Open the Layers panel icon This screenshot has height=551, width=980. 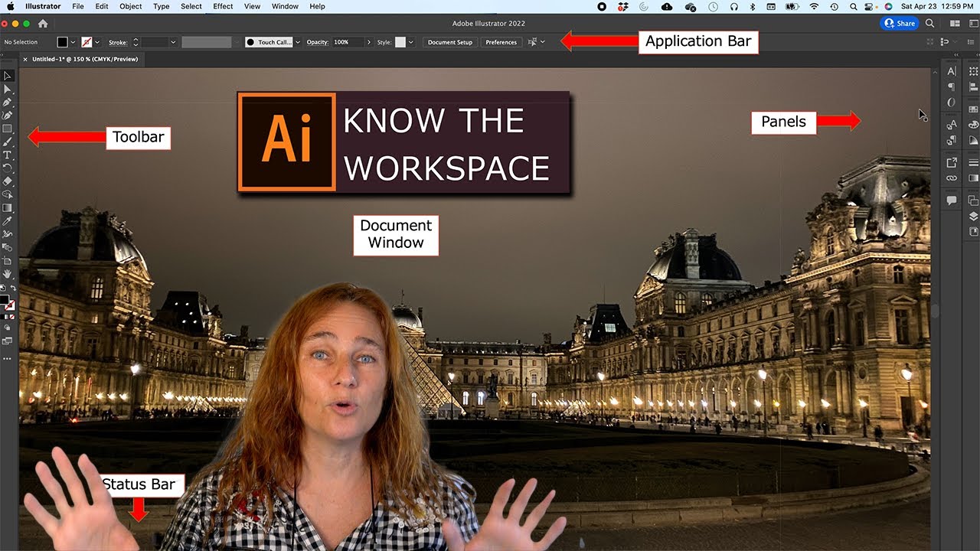973,217
